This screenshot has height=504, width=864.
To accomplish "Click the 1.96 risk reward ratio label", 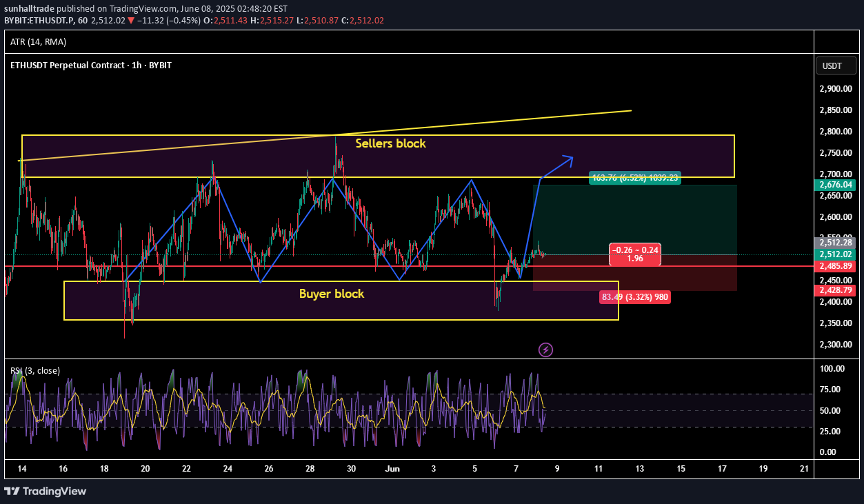I will [x=635, y=259].
